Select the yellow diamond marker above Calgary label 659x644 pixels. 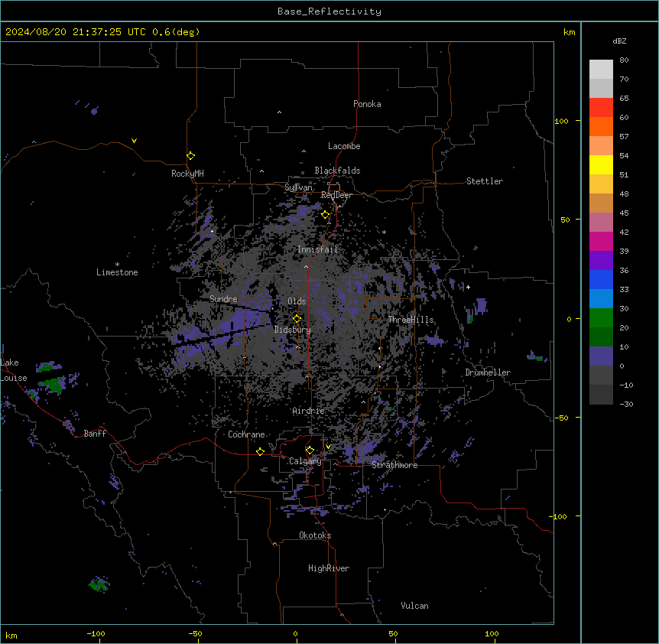[310, 450]
